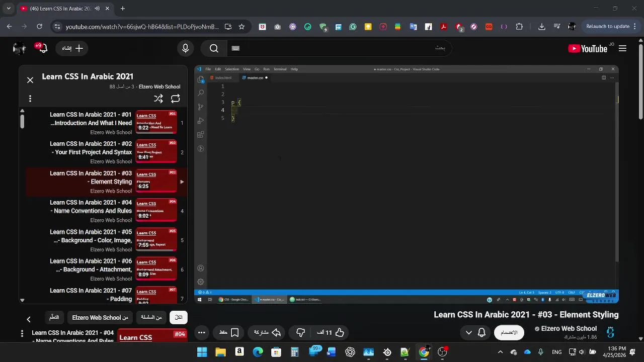
Task: Start voice search with microphone
Action: coord(186,48)
